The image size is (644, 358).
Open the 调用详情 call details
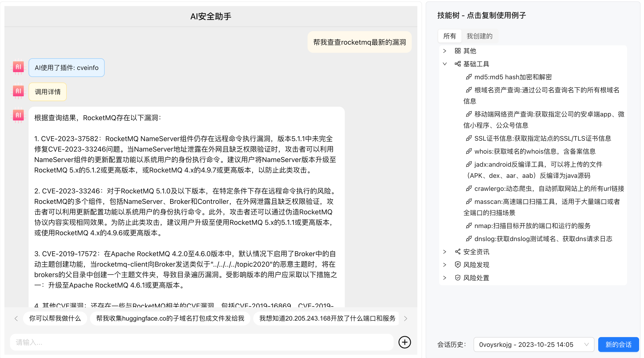pyautogui.click(x=47, y=92)
